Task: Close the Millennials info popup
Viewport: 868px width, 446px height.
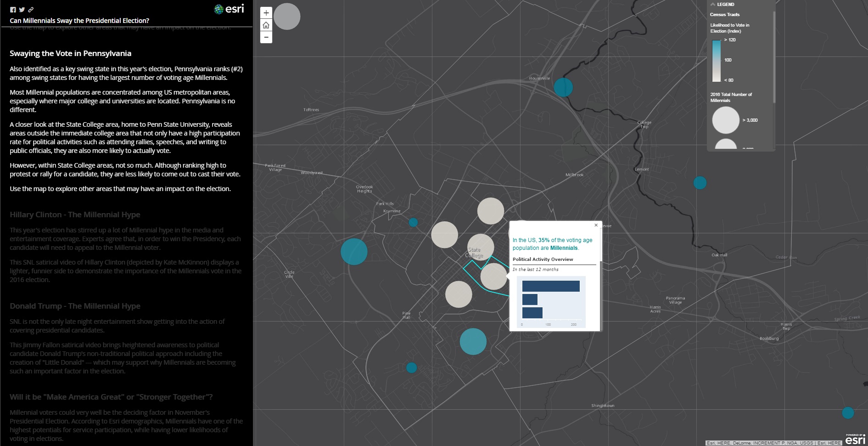Action: 596,225
